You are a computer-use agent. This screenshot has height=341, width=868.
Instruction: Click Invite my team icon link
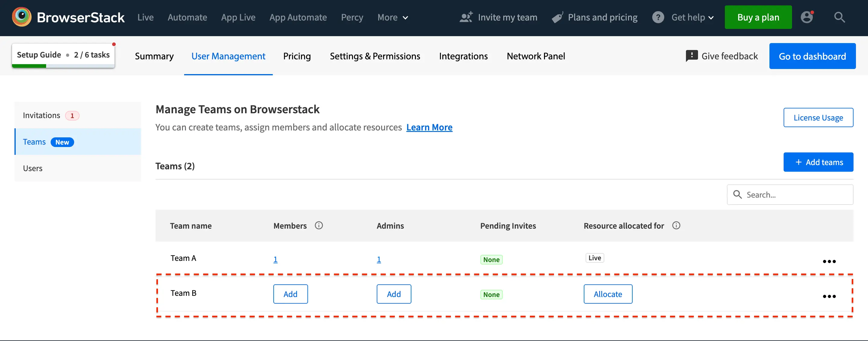pyautogui.click(x=466, y=17)
